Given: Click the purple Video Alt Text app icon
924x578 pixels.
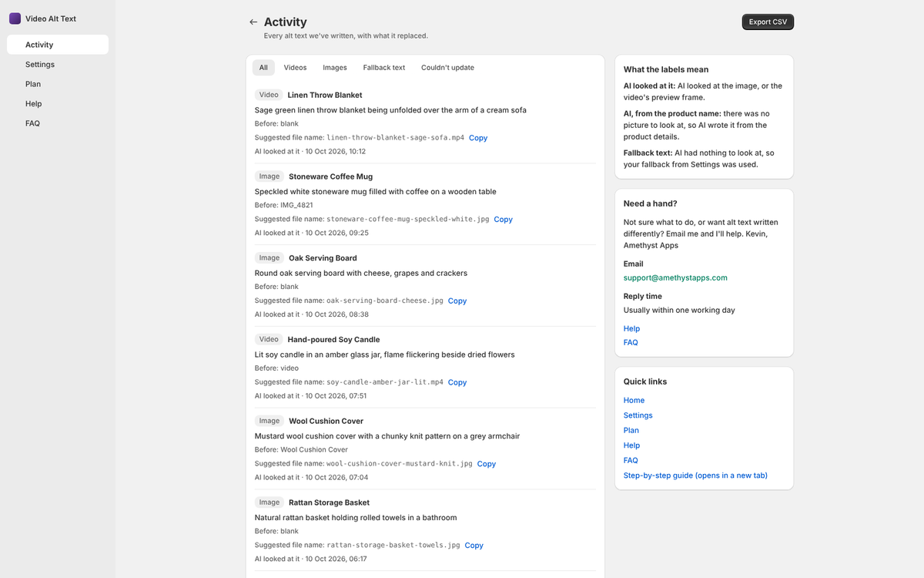Looking at the screenshot, I should click(x=15, y=18).
